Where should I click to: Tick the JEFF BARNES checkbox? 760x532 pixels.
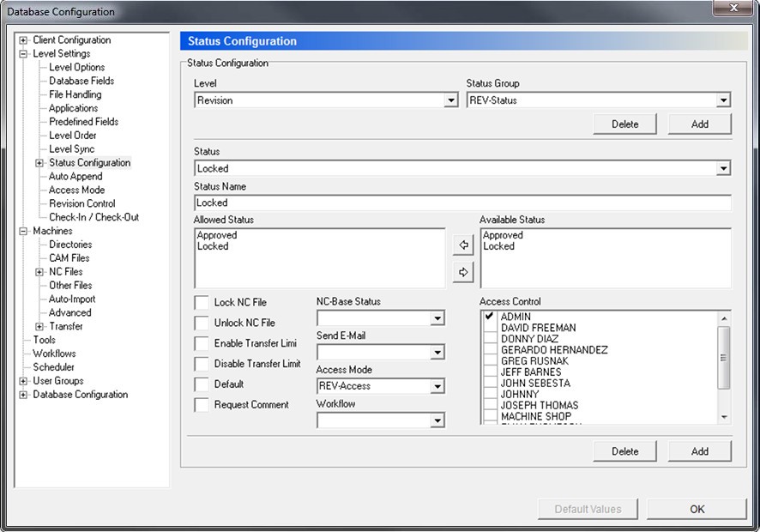[x=490, y=372]
